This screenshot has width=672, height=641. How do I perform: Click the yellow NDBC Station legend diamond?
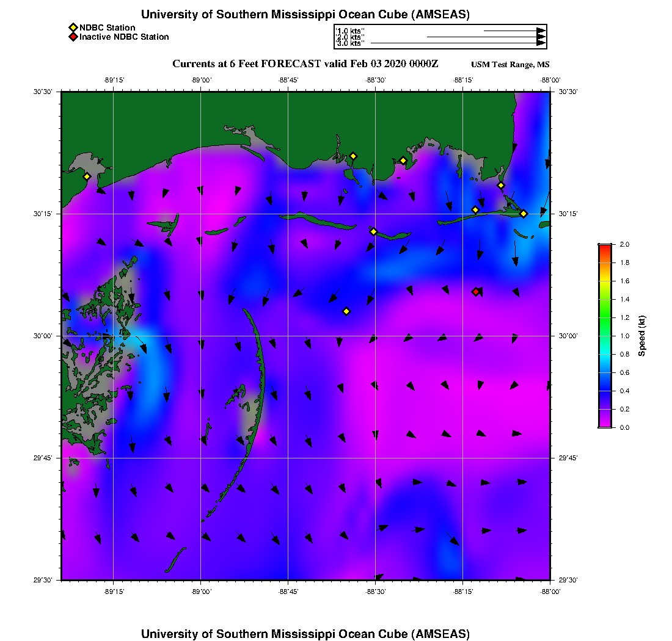(73, 27)
